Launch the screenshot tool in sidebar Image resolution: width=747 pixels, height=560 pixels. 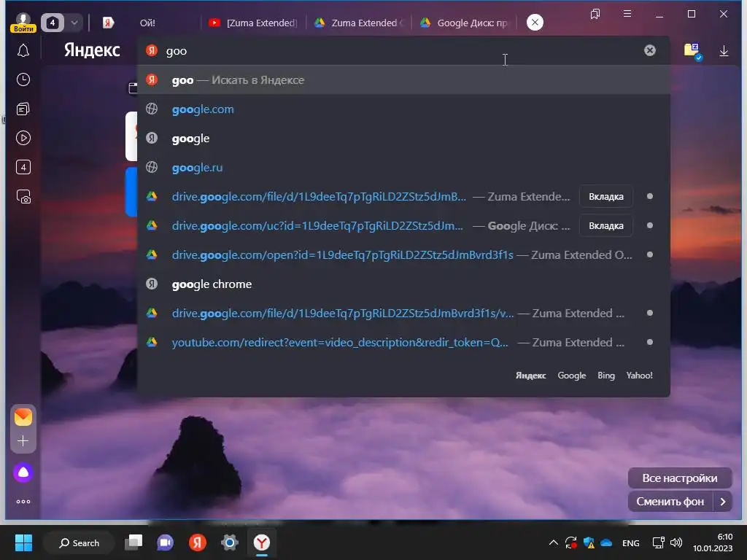(23, 197)
